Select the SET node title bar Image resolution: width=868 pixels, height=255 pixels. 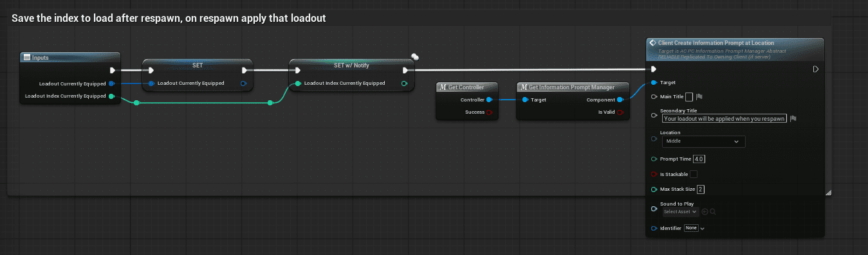(x=198, y=66)
